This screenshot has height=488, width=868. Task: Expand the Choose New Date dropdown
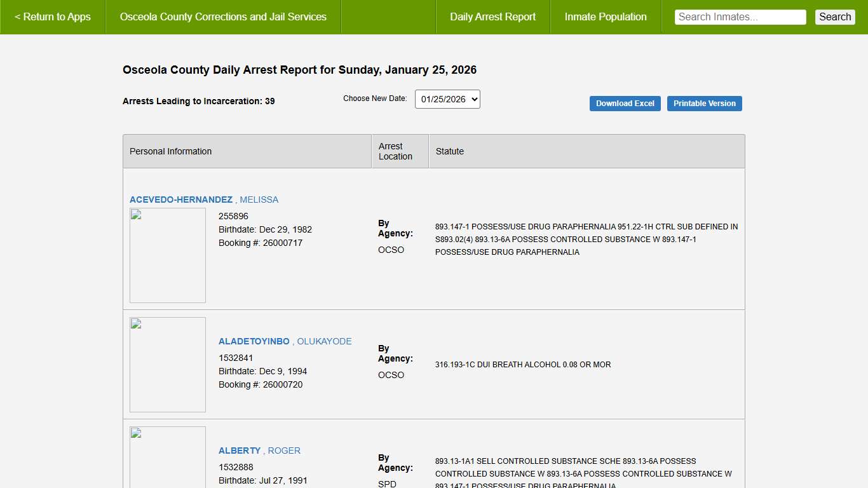click(x=447, y=99)
